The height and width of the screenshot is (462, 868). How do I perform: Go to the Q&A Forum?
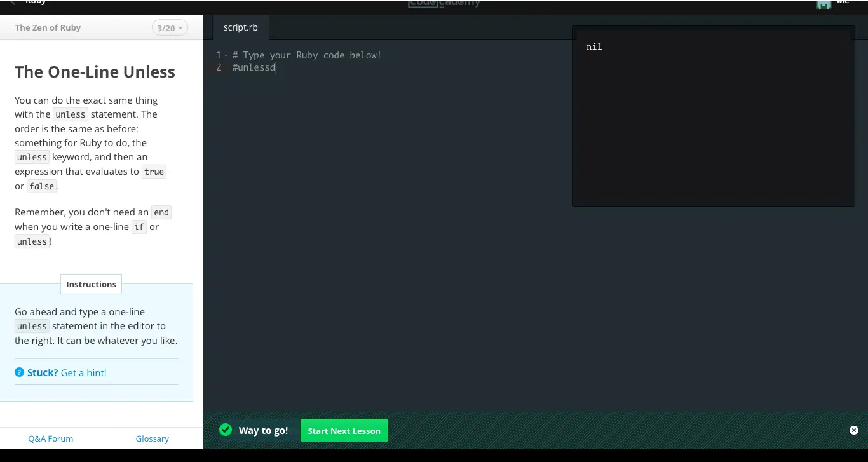pos(51,438)
